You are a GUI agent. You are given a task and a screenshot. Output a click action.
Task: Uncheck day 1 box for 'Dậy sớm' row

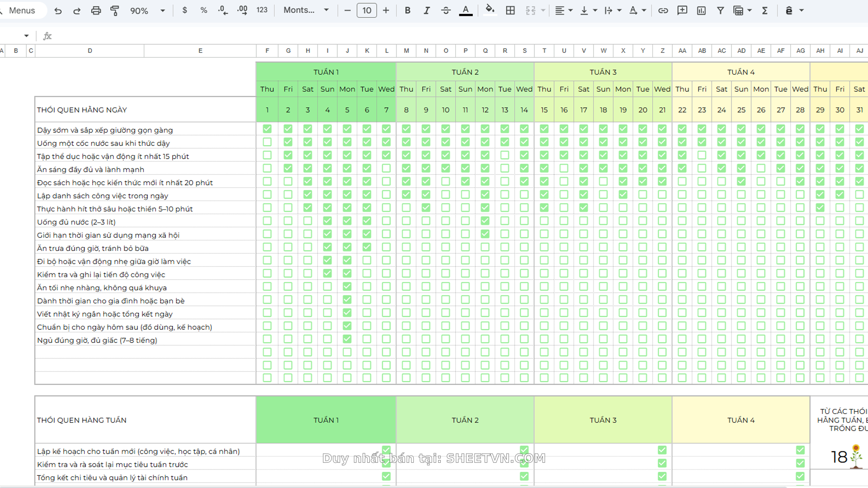coord(267,129)
